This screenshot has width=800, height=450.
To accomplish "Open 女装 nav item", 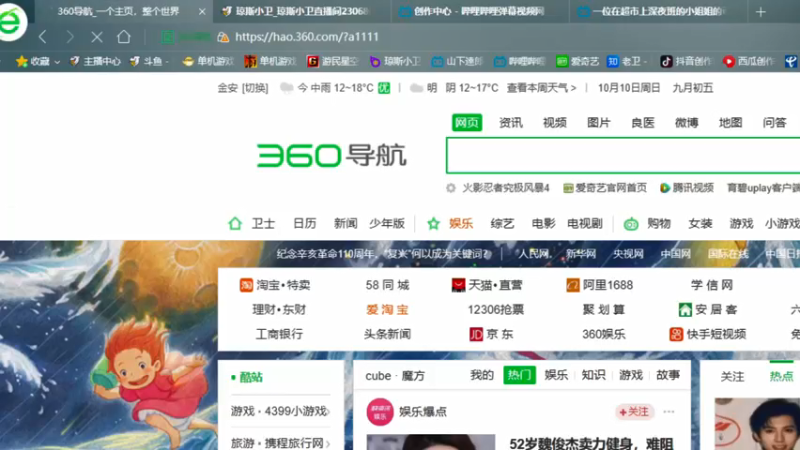I will click(x=700, y=223).
